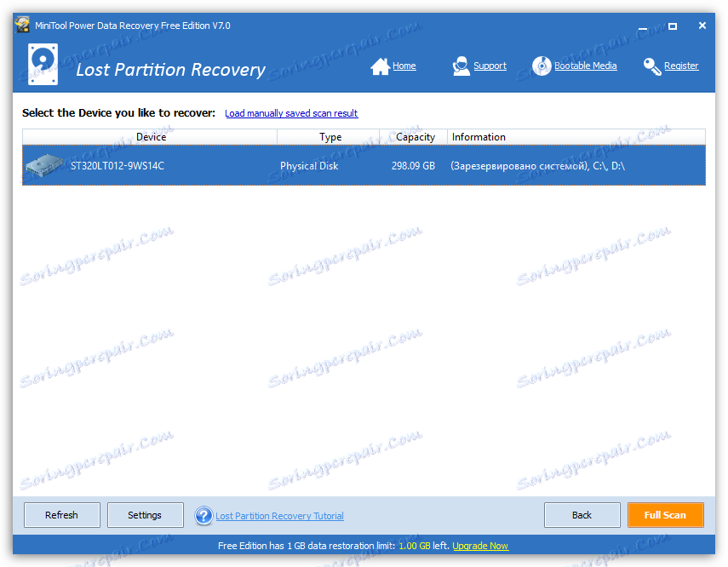Click the C:\, D:\ information cell

[x=537, y=166]
